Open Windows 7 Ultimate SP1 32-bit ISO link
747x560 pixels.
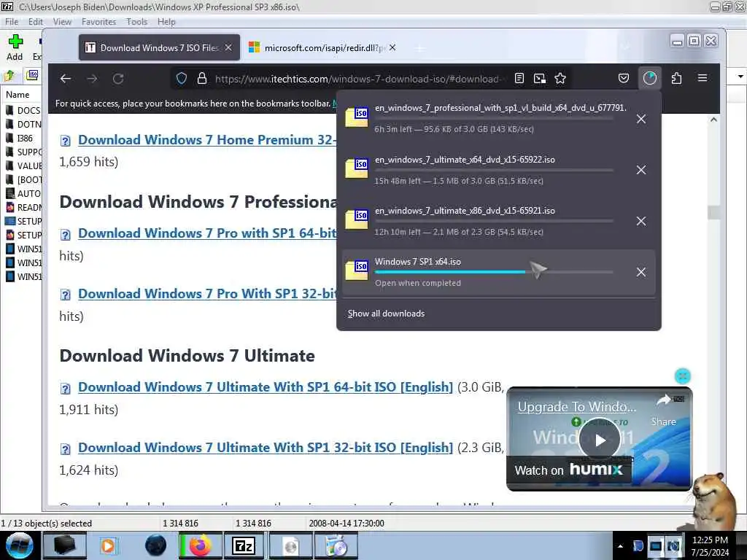click(266, 448)
